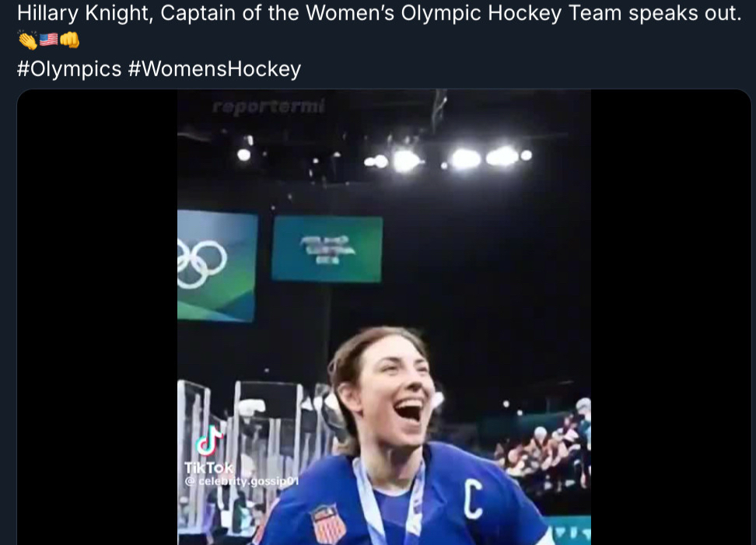Click the medal ribbon around player's neck
Image resolution: width=756 pixels, height=545 pixels.
388,501
